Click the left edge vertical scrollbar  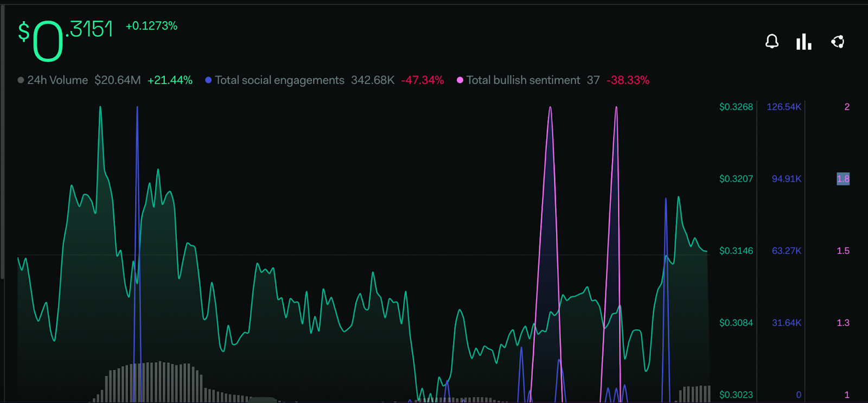2,141
